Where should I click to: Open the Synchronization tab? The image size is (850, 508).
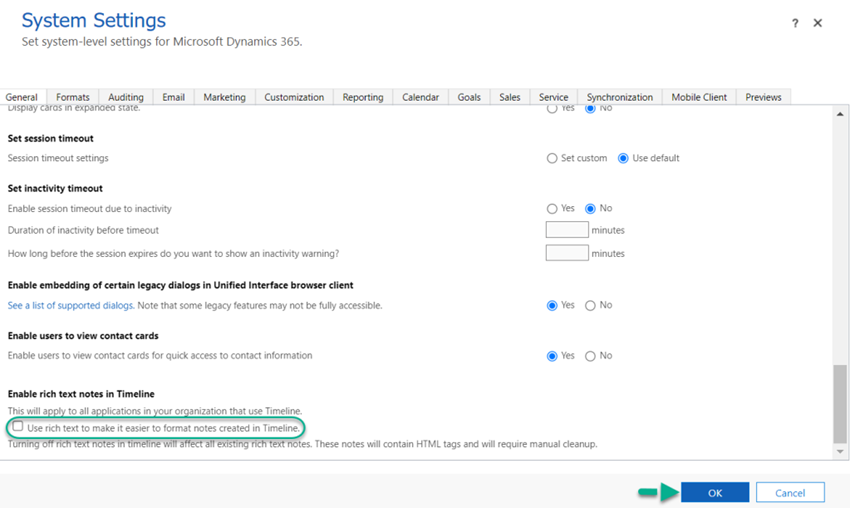pos(620,97)
